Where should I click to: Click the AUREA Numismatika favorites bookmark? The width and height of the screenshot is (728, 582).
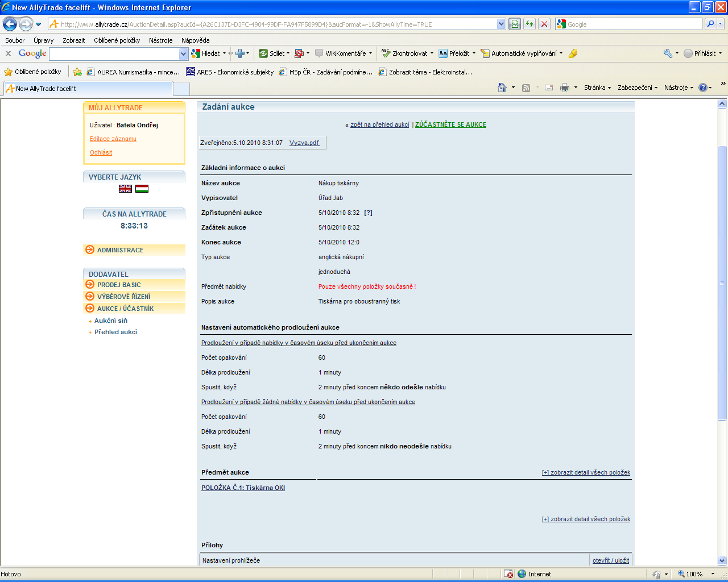tap(133, 72)
